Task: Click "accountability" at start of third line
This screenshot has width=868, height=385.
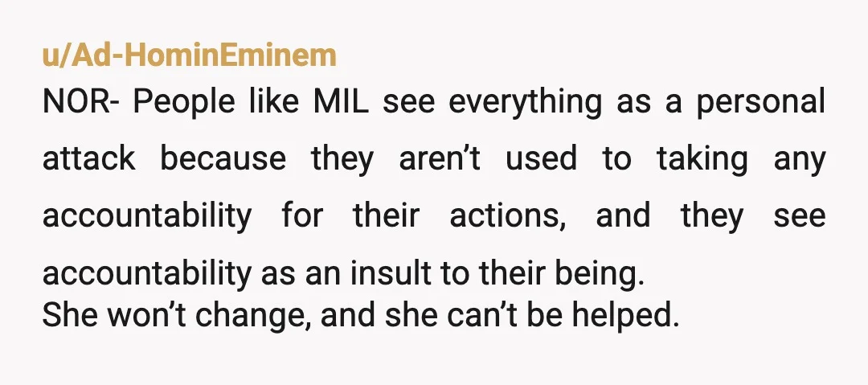Action: point(147,216)
